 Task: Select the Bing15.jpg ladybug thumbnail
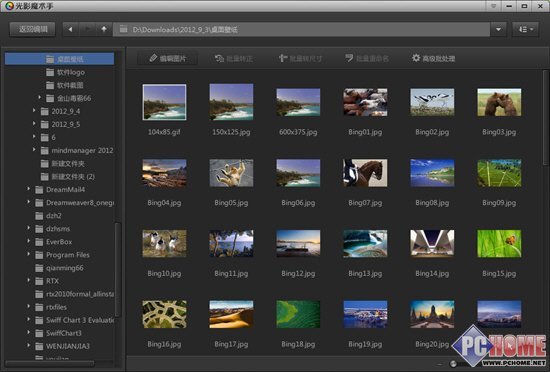tap(499, 244)
